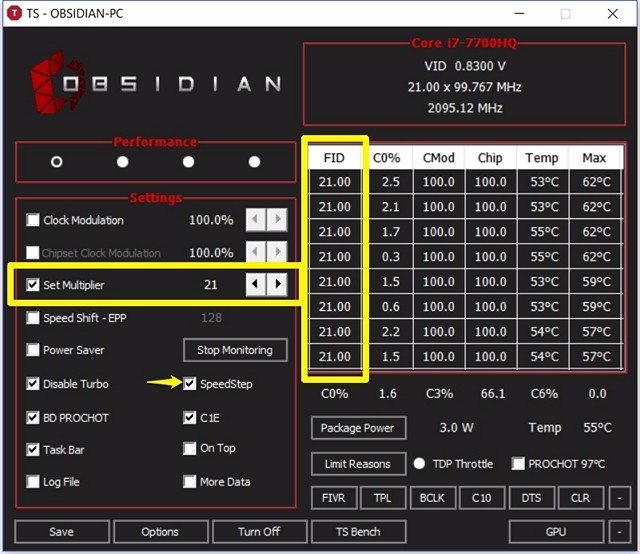Viewport: 640px width, 554px height.
Task: Decrease the Set Multiplier value with left arrow
Action: point(256,285)
